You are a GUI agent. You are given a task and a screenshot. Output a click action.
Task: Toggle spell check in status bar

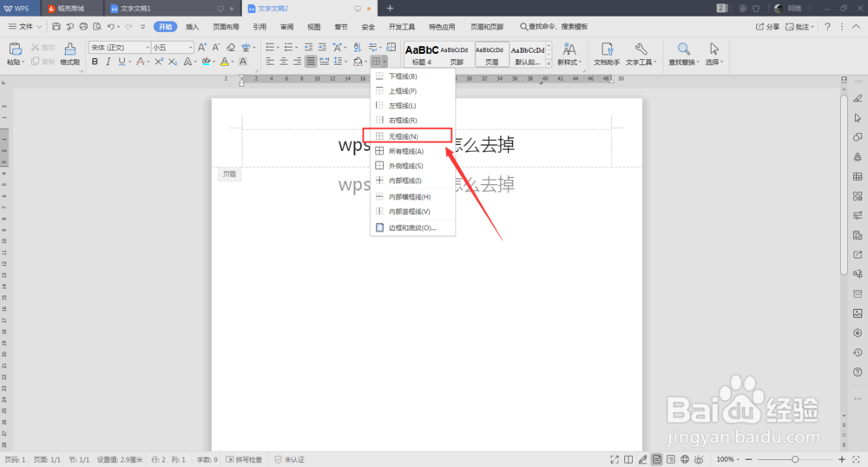point(244,459)
